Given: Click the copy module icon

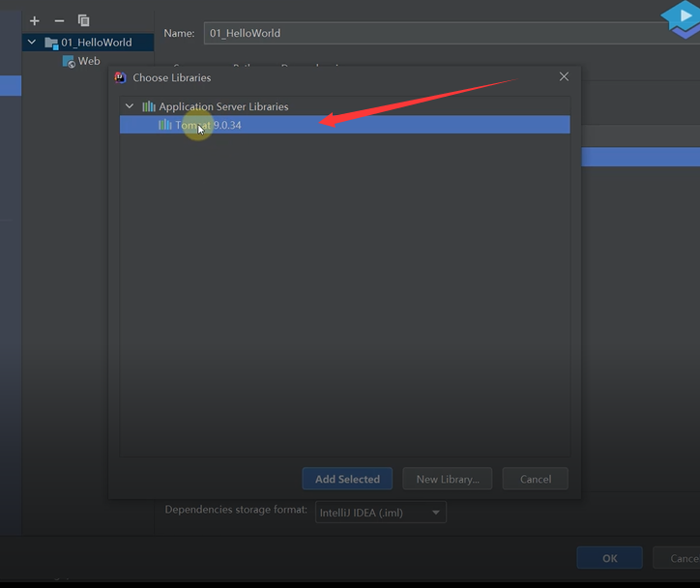Looking at the screenshot, I should (x=83, y=20).
